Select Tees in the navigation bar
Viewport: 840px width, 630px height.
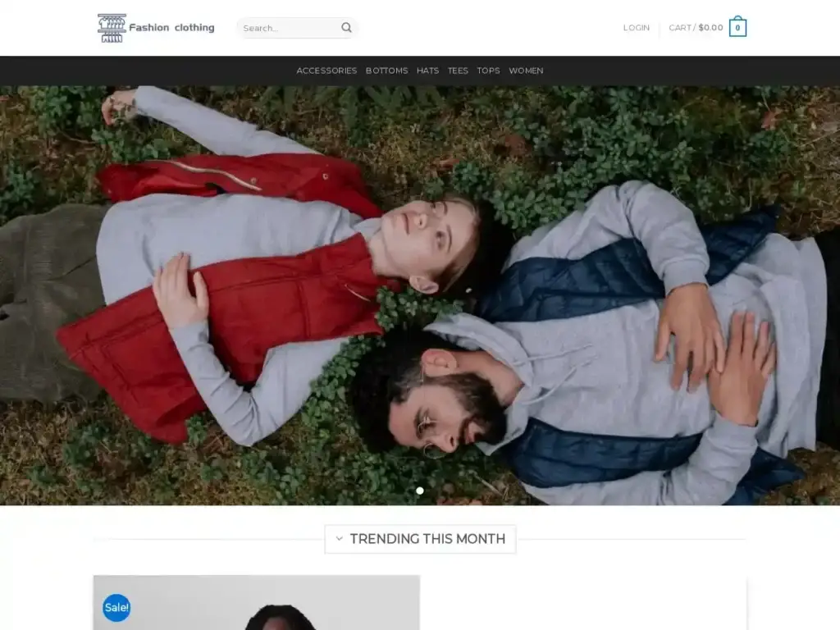point(458,71)
